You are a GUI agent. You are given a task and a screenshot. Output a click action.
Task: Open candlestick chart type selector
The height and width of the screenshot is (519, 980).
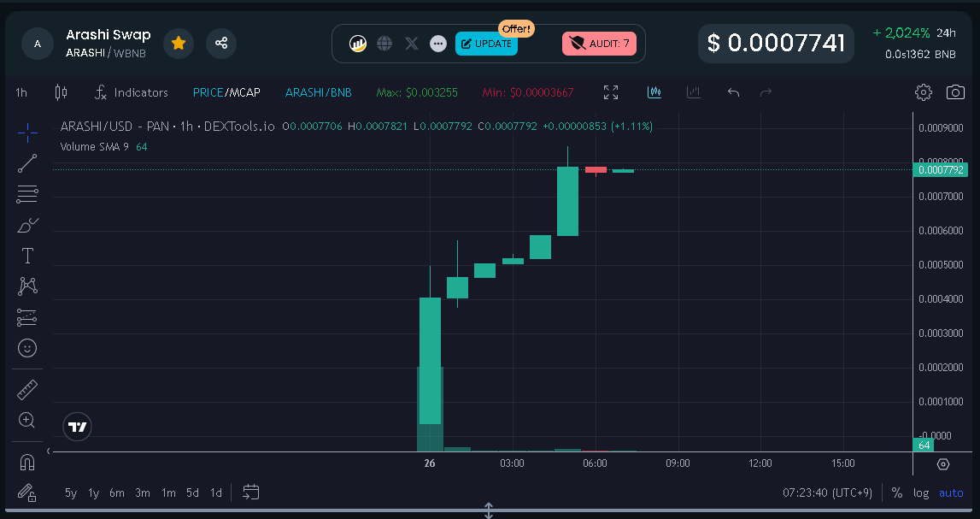61,92
